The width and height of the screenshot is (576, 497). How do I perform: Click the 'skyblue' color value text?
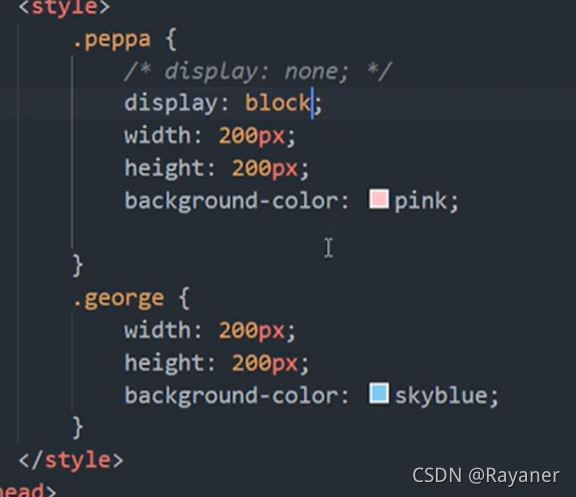pos(441,396)
